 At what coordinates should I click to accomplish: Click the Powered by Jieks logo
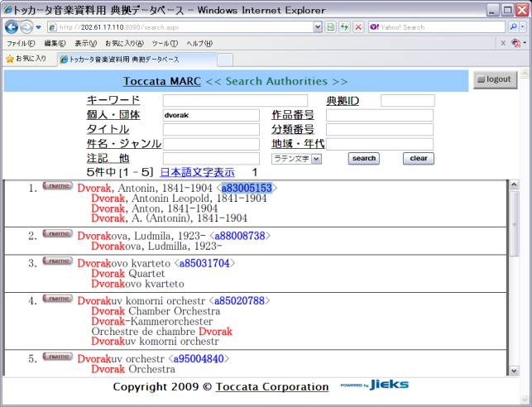(375, 385)
